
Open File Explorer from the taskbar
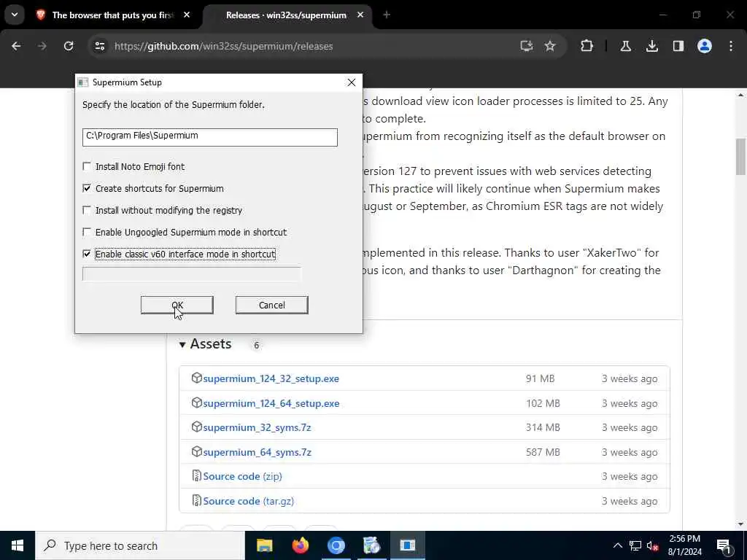(264, 545)
